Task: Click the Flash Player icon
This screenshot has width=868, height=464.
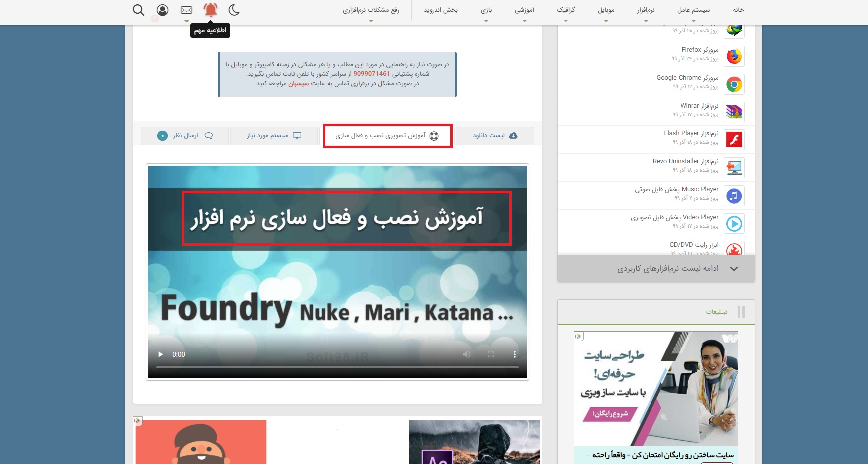Action: tap(734, 140)
